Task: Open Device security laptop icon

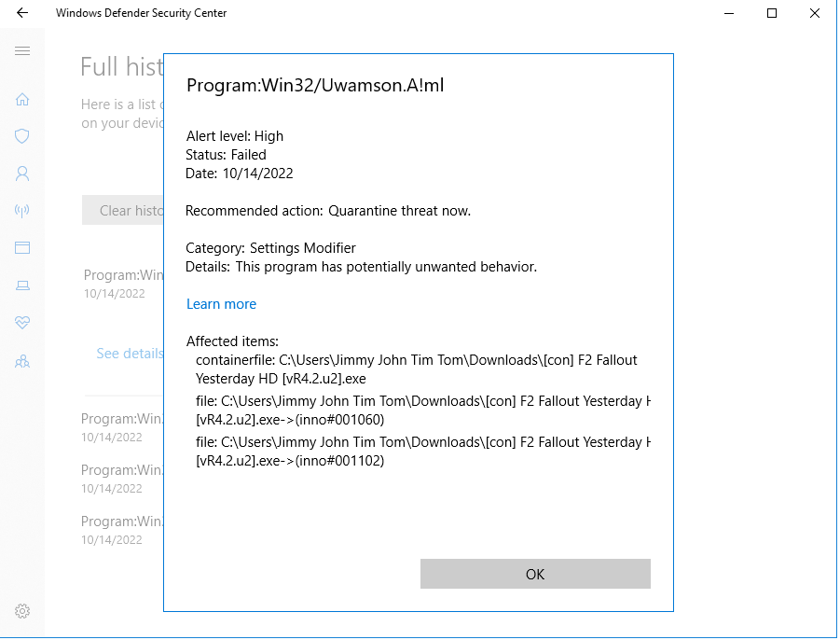Action: pyautogui.click(x=22, y=285)
